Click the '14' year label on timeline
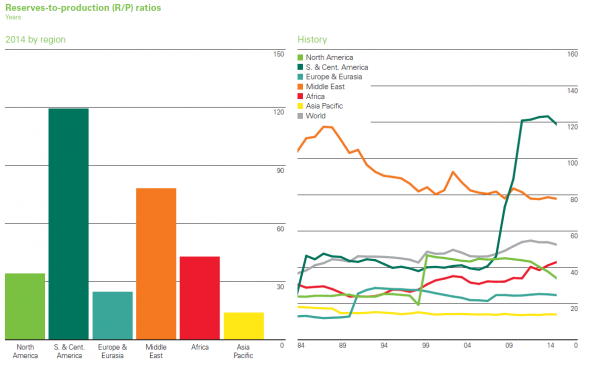Screen dimensions: 600x367 pos(550,346)
